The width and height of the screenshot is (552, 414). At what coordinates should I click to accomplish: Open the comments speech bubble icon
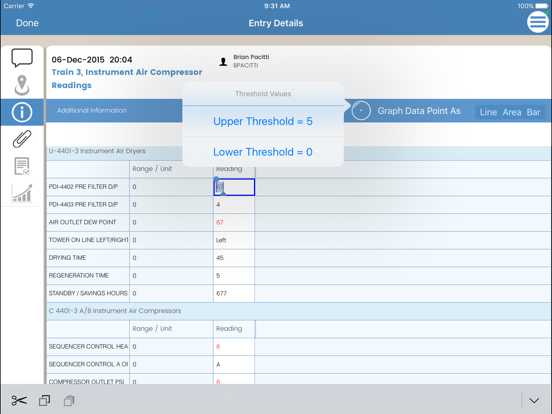coord(22,58)
